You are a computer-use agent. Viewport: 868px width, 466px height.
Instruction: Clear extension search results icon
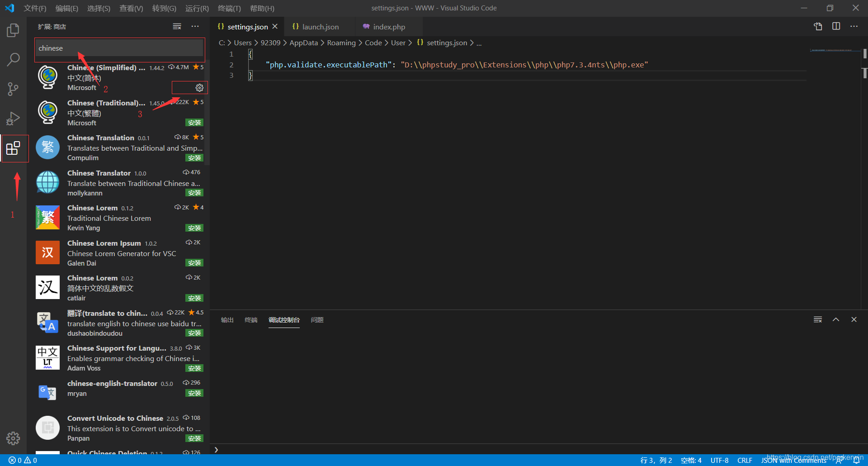177,27
